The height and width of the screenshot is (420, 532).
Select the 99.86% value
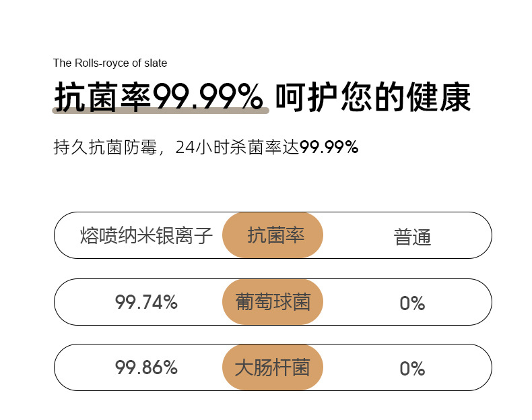pyautogui.click(x=146, y=367)
